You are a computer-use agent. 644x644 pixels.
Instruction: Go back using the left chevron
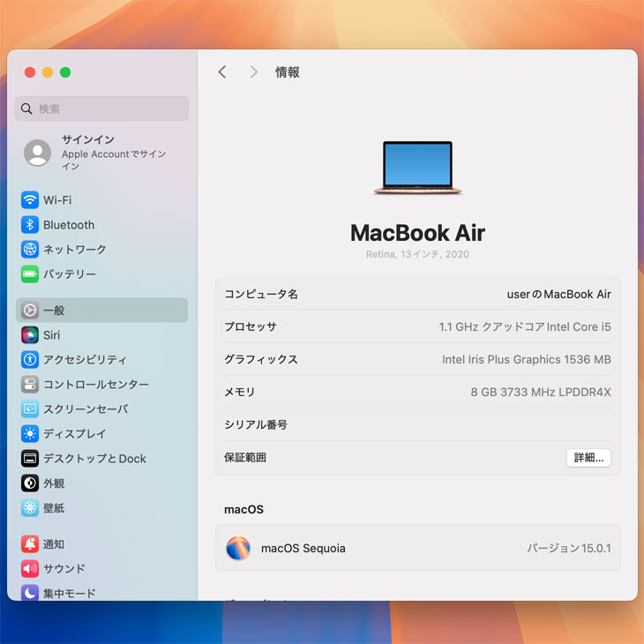222,72
